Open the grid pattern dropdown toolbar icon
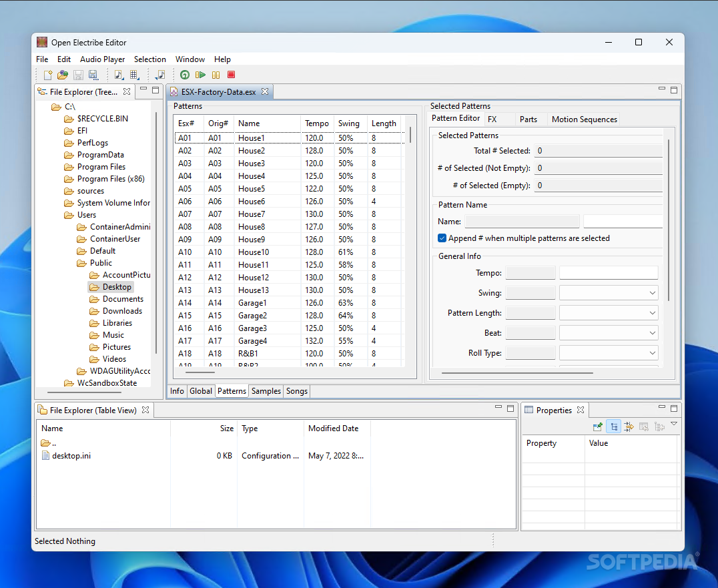This screenshot has height=588, width=718. coord(135,75)
